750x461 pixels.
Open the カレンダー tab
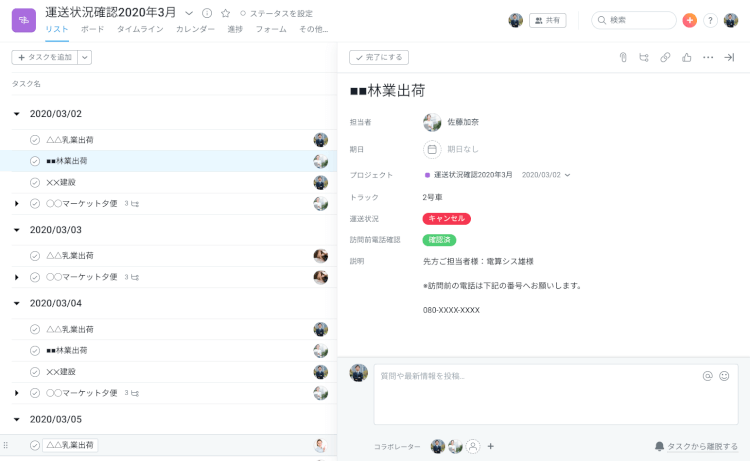click(195, 29)
